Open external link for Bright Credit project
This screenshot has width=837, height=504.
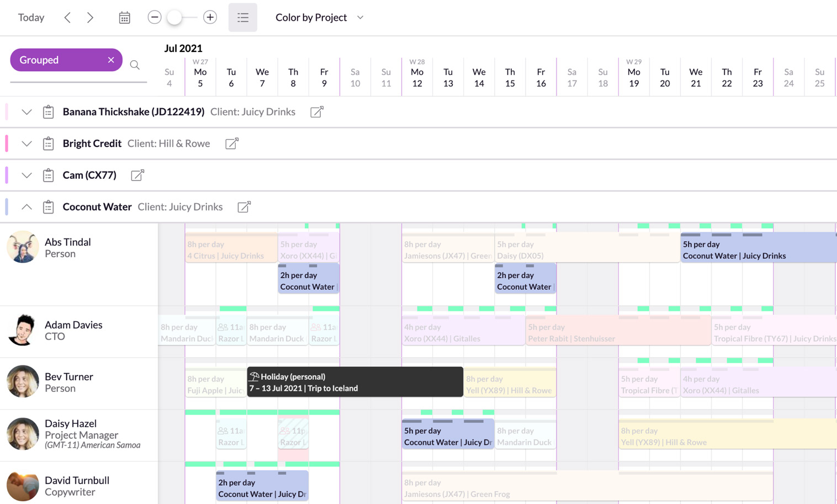pos(231,143)
